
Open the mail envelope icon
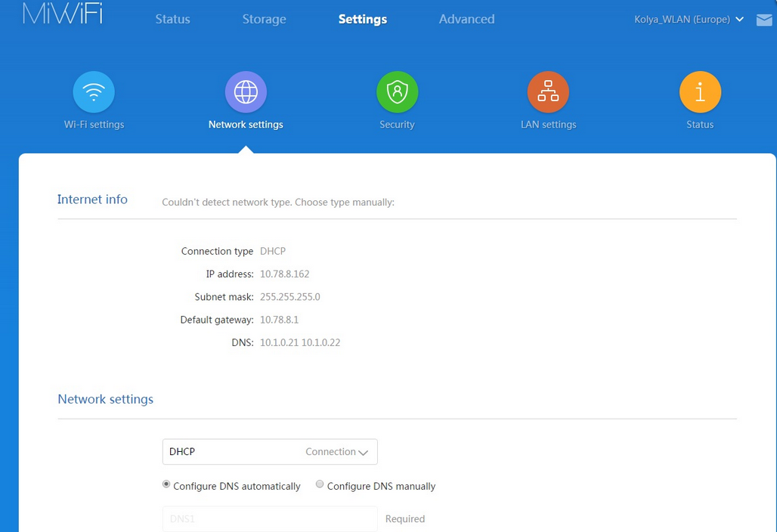(x=763, y=20)
